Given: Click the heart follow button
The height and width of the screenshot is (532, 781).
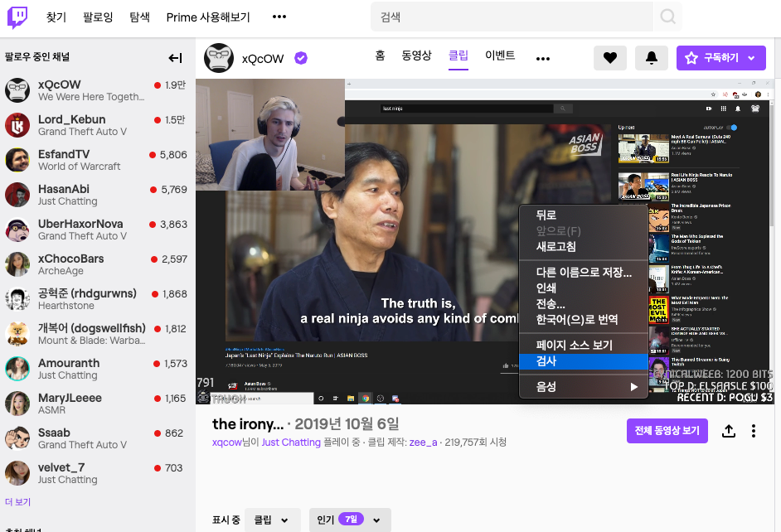Looking at the screenshot, I should 610,58.
